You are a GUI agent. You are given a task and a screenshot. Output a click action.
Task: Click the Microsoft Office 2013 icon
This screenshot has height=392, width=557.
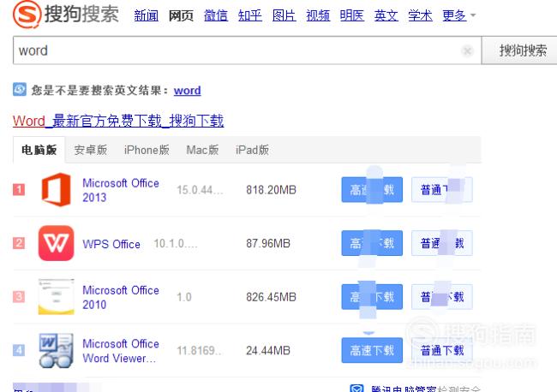click(x=56, y=189)
